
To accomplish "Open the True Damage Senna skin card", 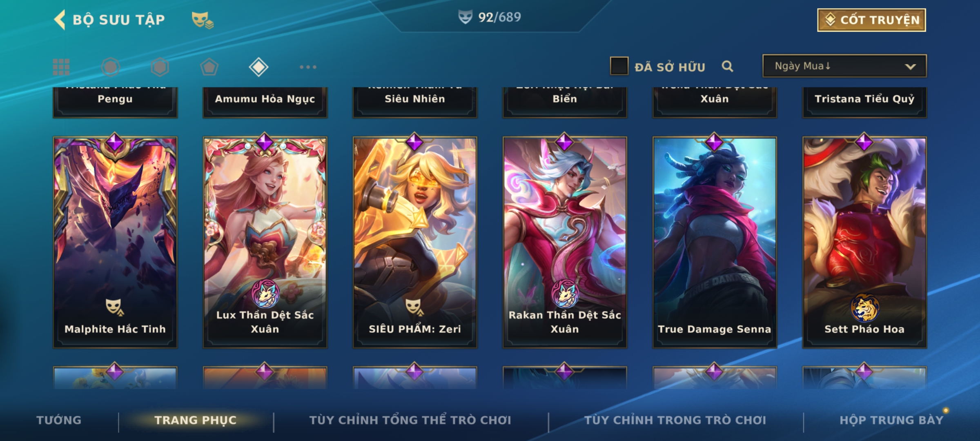I will [715, 243].
